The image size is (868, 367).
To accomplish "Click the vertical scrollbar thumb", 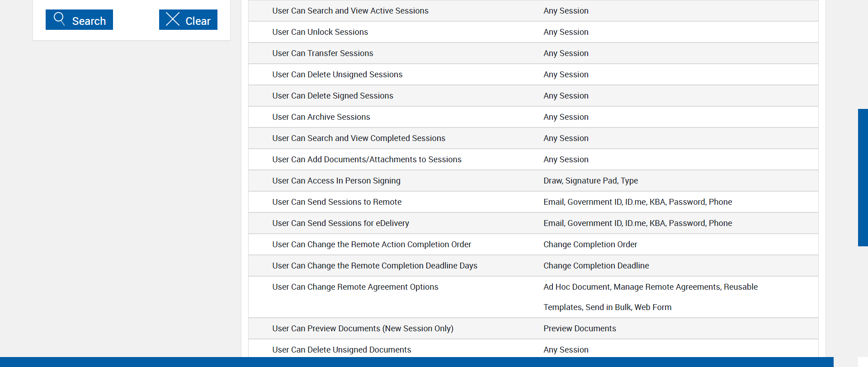I will 863,177.
